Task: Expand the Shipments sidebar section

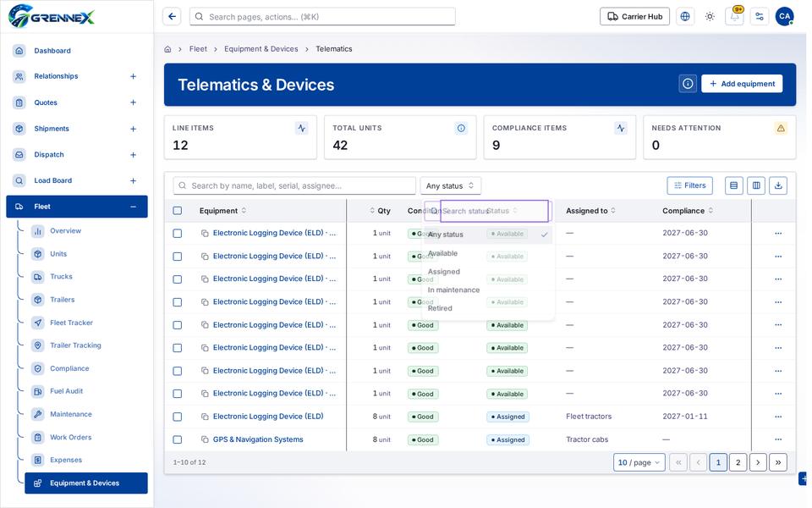Action: click(133, 129)
